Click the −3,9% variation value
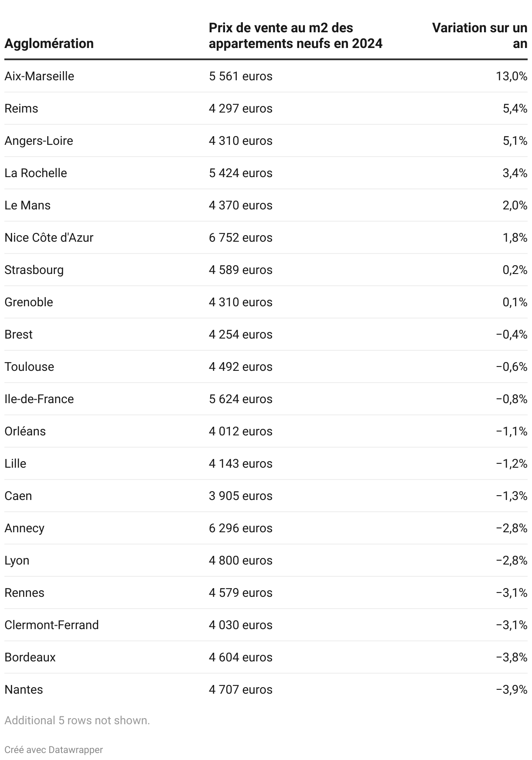 [511, 690]
